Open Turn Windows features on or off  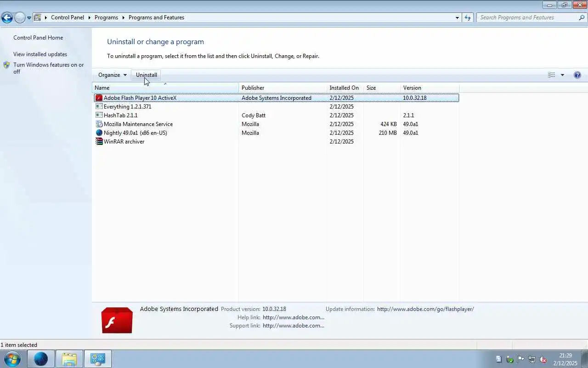tap(48, 68)
